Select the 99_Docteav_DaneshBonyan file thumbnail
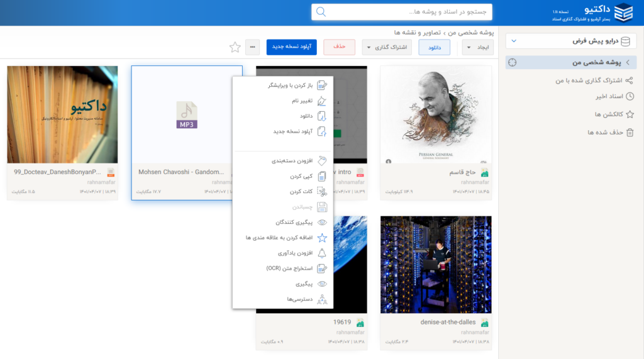This screenshot has width=644, height=359. pyautogui.click(x=62, y=114)
